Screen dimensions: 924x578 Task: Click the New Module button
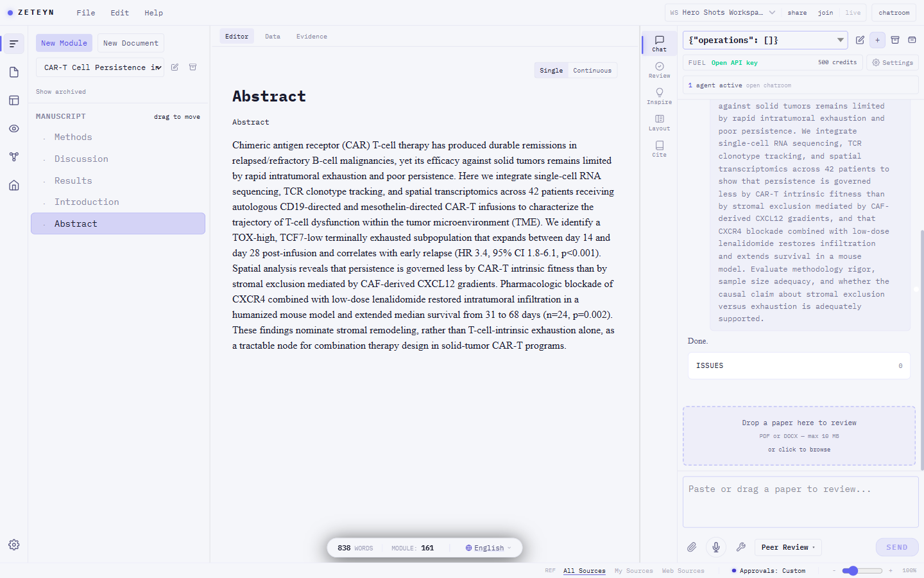64,43
